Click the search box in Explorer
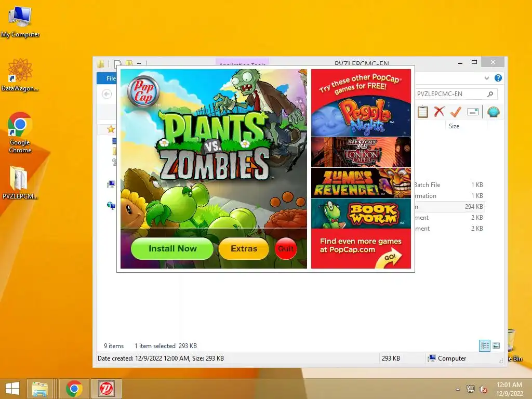532x399 pixels. 456,94
